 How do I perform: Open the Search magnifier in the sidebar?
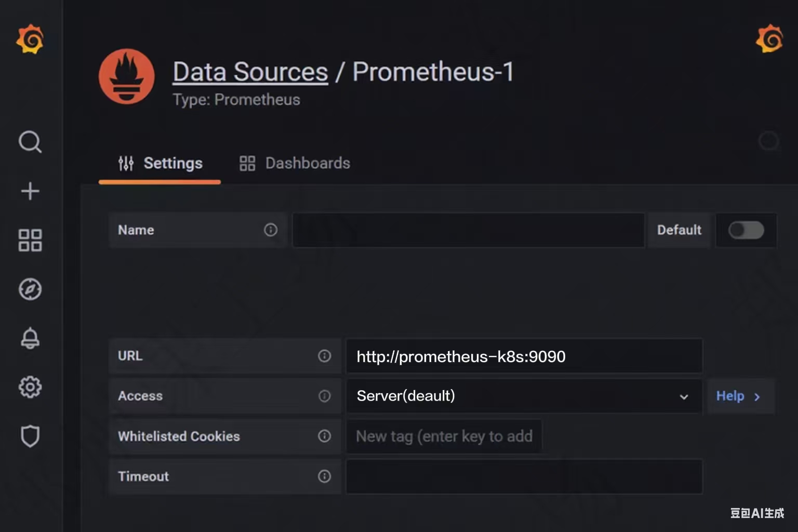pos(30,141)
